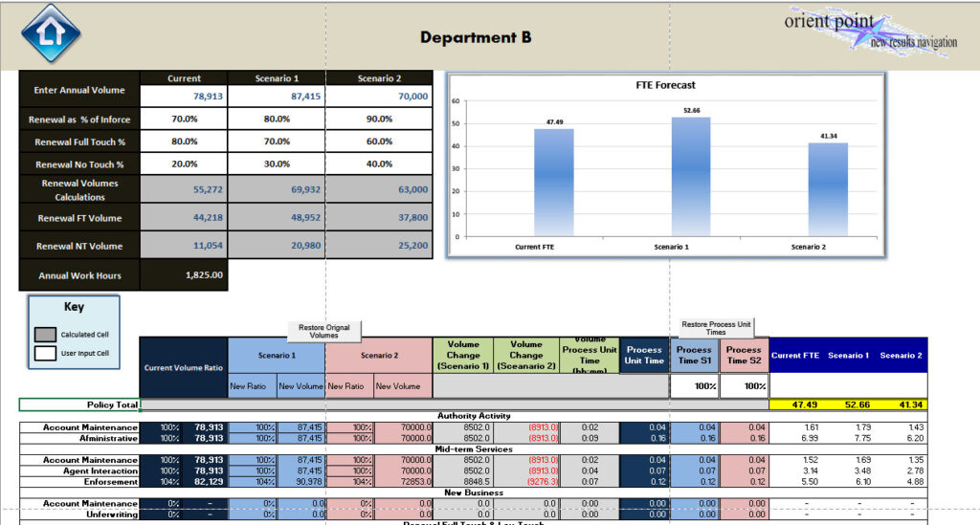Viewport: 980px width, 525px height.
Task: Click Restore Process Unit Times button
Action: [x=716, y=328]
